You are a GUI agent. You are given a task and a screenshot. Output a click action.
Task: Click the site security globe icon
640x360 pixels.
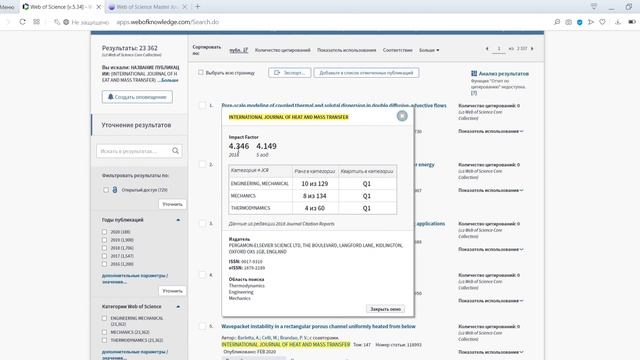[x=66, y=22]
